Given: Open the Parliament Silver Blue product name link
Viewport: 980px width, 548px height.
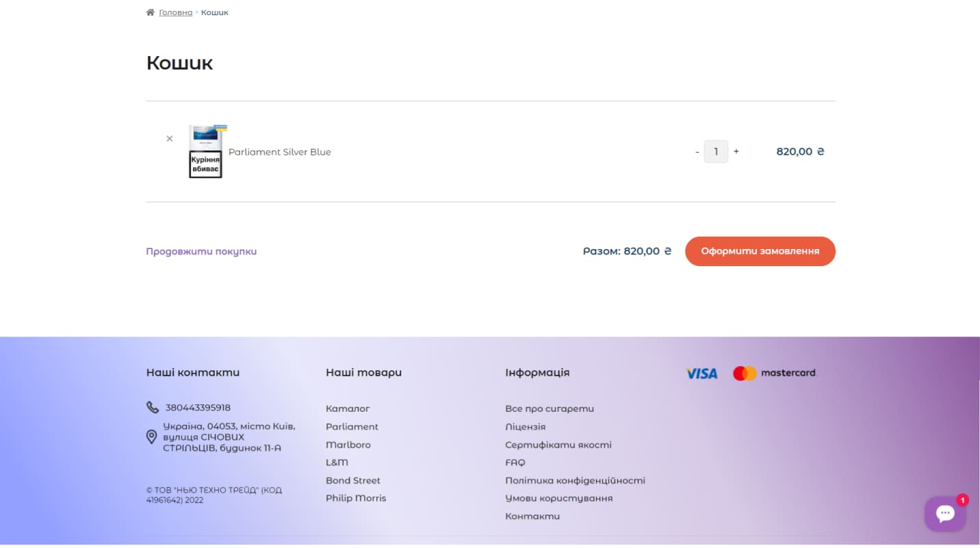Looking at the screenshot, I should 279,152.
